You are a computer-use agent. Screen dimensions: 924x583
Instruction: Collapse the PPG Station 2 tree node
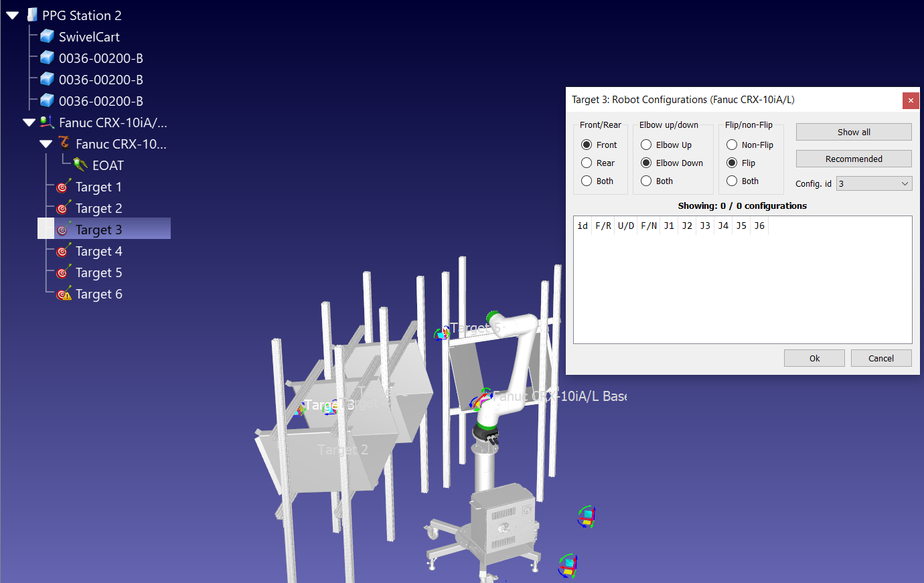12,15
